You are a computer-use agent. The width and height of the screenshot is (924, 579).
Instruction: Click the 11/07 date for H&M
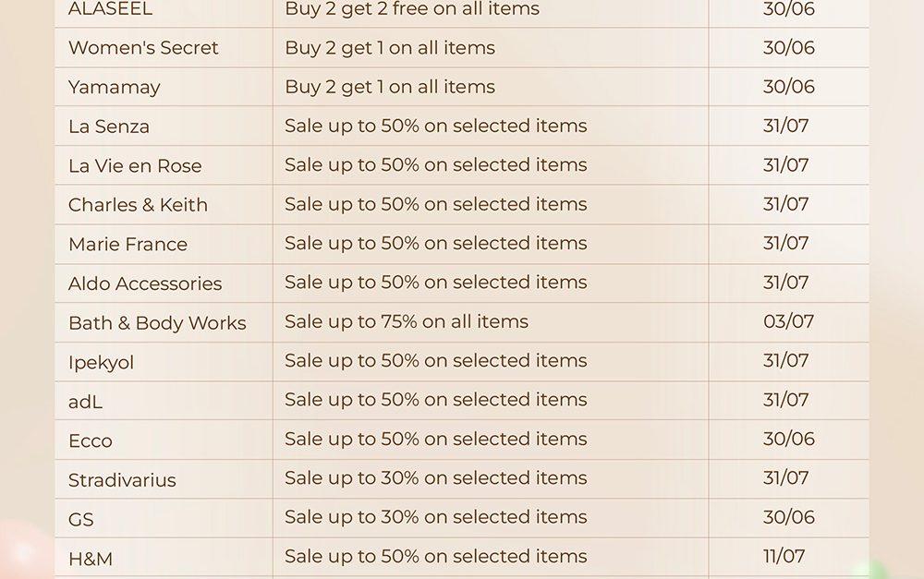(784, 556)
